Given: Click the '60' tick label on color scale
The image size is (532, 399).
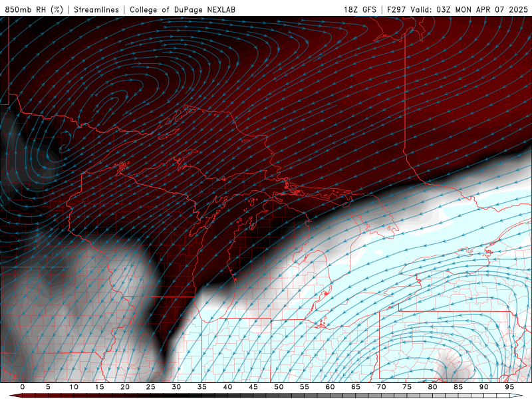Looking at the screenshot, I should (x=330, y=387).
